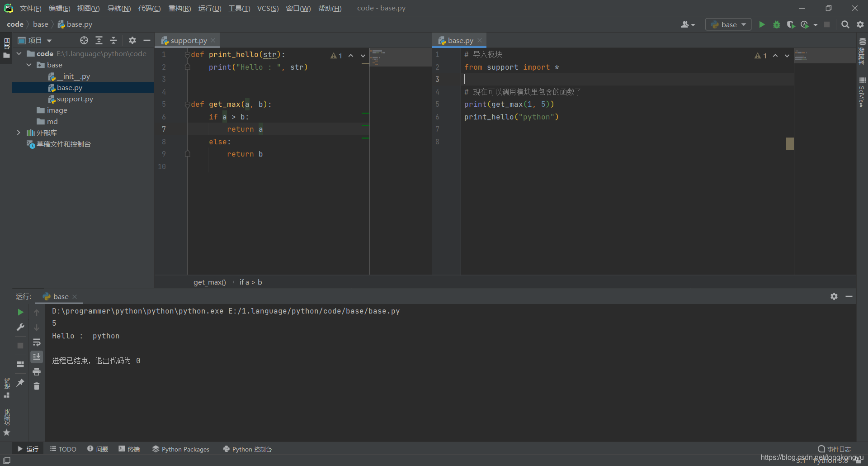
Task: Open run panel settings gear
Action: (x=834, y=296)
